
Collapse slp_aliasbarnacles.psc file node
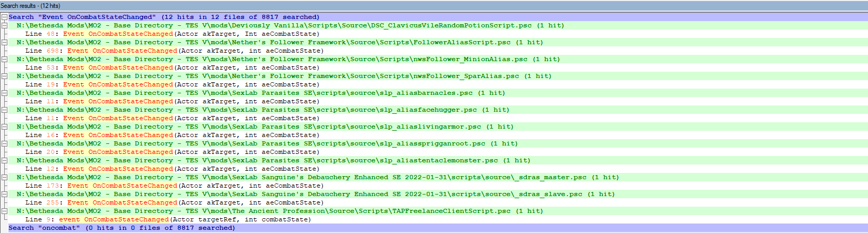point(4,93)
